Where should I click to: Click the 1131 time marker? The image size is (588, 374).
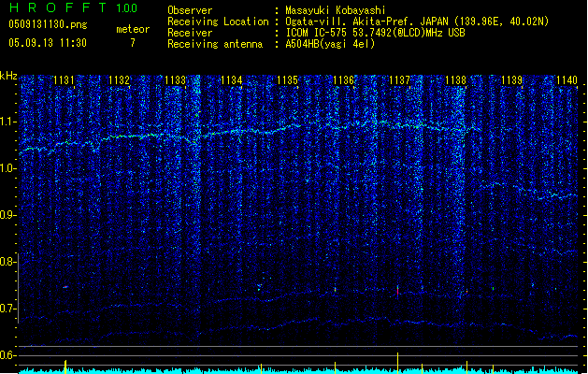(65, 81)
